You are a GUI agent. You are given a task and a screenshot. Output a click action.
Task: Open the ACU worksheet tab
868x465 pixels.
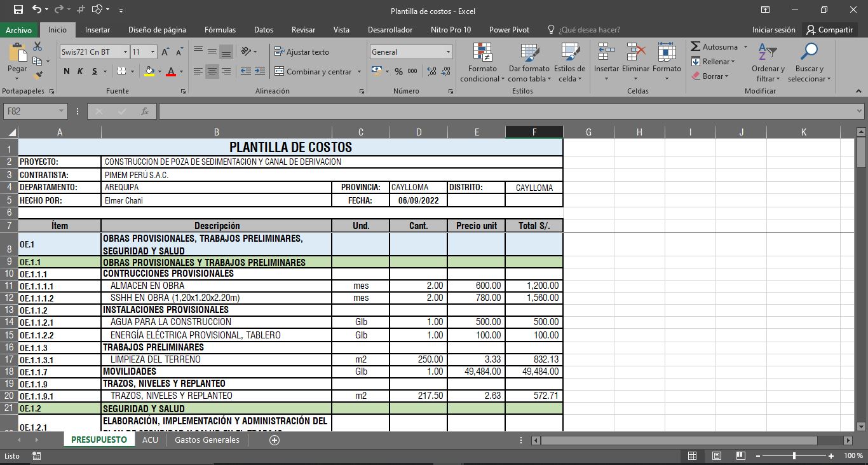150,440
